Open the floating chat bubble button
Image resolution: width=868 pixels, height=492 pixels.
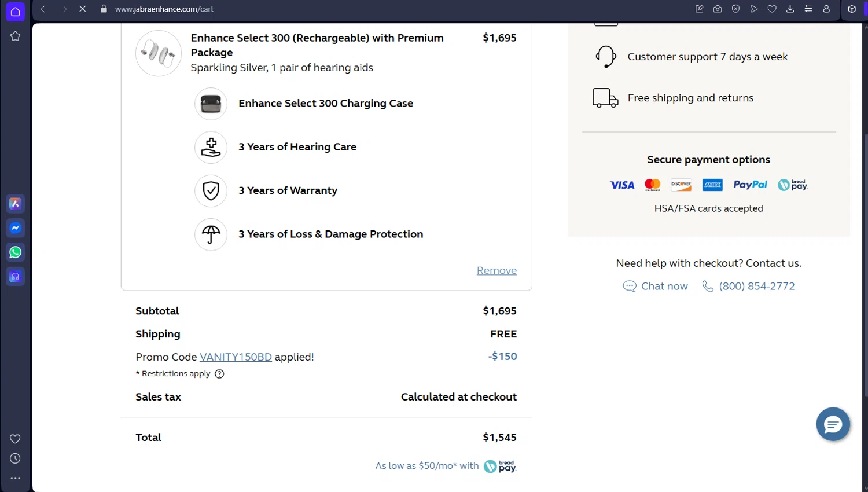[833, 424]
